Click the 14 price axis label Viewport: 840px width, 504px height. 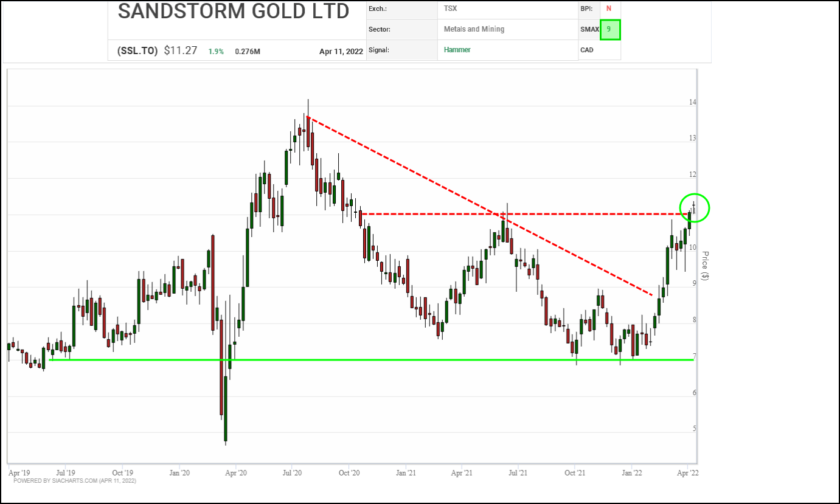[x=693, y=102]
